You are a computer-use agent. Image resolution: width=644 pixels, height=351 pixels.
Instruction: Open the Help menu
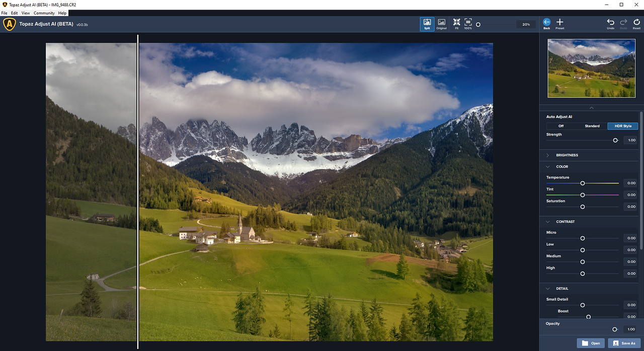(x=62, y=13)
